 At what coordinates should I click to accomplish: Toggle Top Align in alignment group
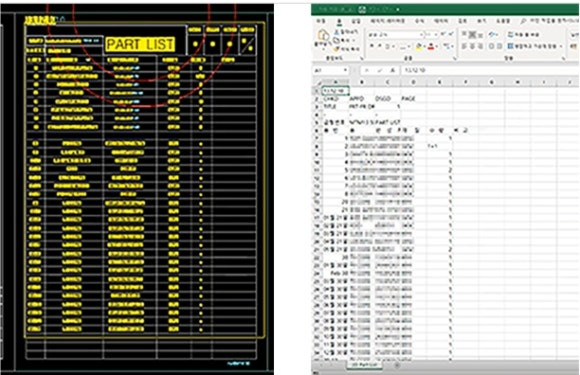click(x=463, y=34)
